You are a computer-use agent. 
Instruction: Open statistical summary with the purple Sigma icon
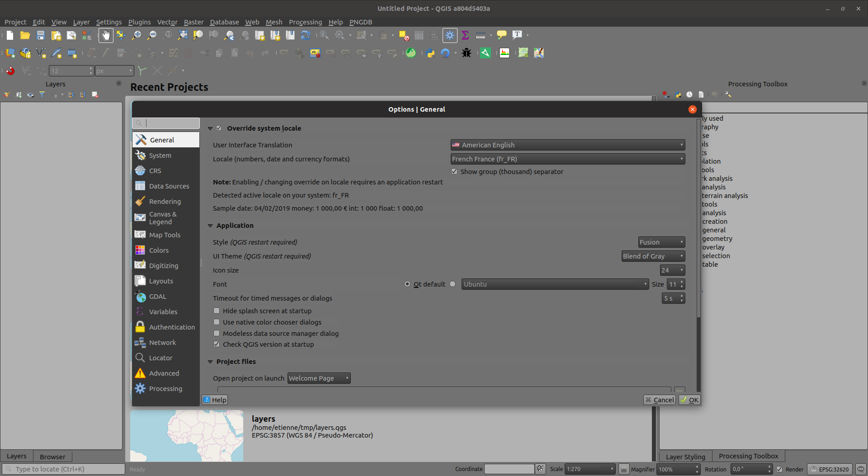pos(465,35)
